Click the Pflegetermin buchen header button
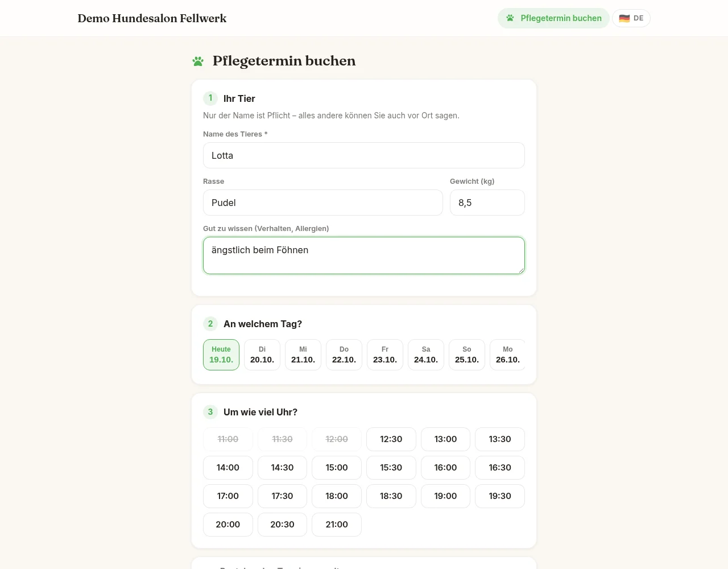The image size is (728, 569). coord(553,18)
